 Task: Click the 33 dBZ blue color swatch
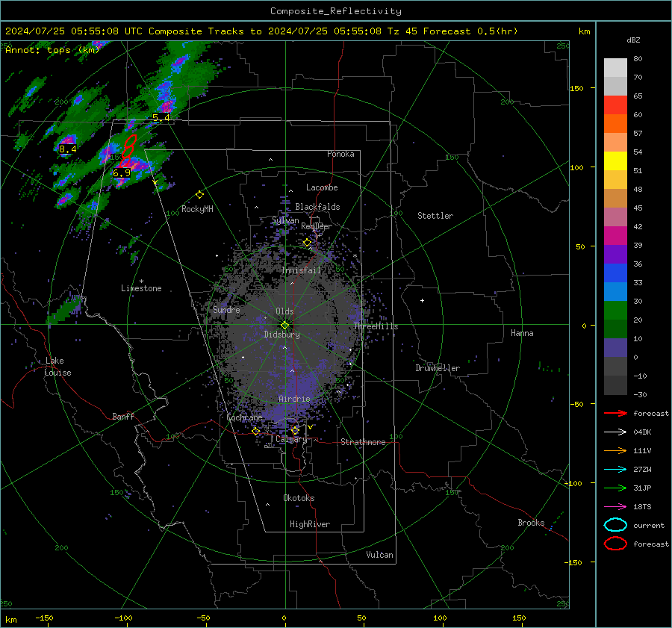point(615,273)
